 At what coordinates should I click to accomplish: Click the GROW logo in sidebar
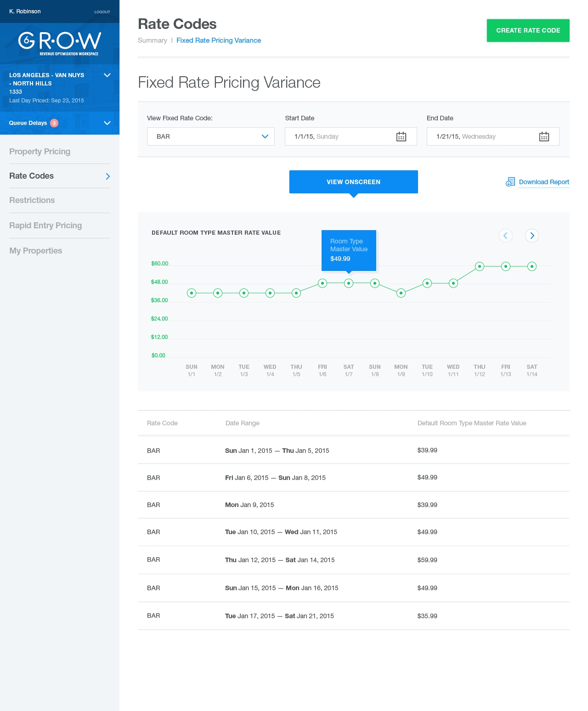60,43
